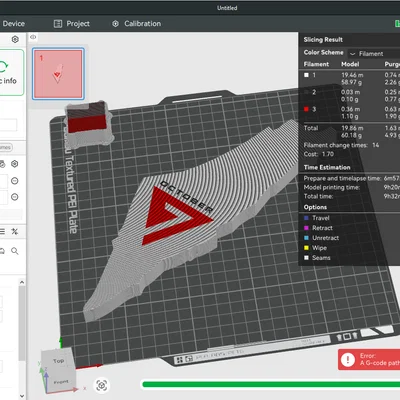Click the 19.86 m total value

(352, 128)
